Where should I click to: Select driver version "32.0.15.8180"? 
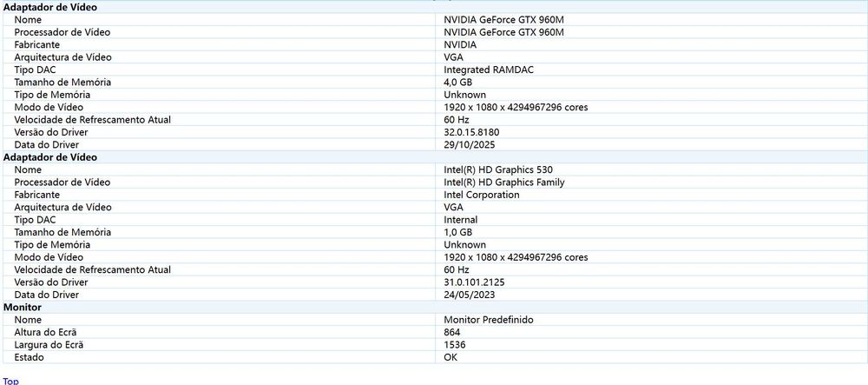(472, 132)
